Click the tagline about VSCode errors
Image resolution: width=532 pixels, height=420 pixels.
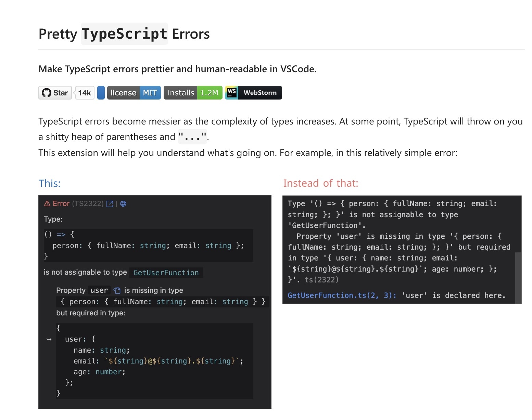[177, 69]
